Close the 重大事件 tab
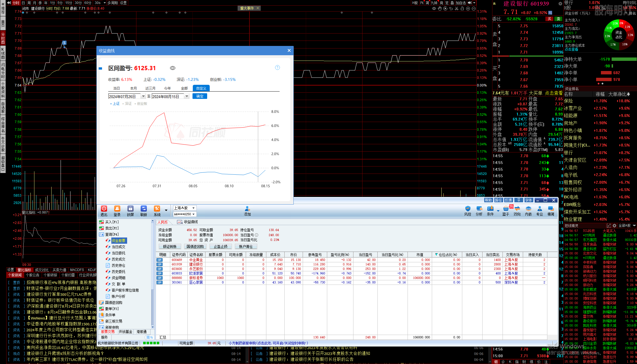Viewport: 637px width, 364px height. [257, 8]
